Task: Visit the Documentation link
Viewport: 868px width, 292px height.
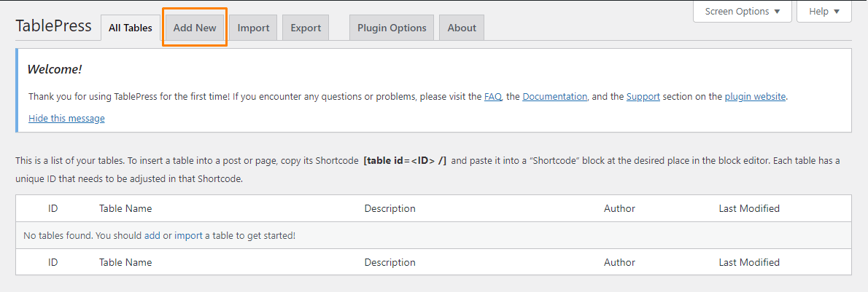Action: [x=554, y=96]
